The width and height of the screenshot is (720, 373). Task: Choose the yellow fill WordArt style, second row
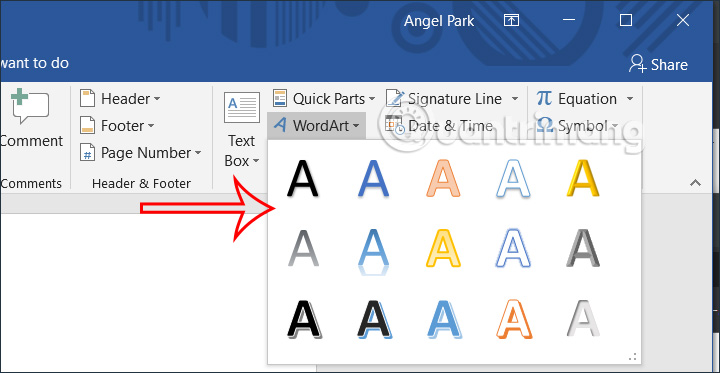pyautogui.click(x=443, y=249)
